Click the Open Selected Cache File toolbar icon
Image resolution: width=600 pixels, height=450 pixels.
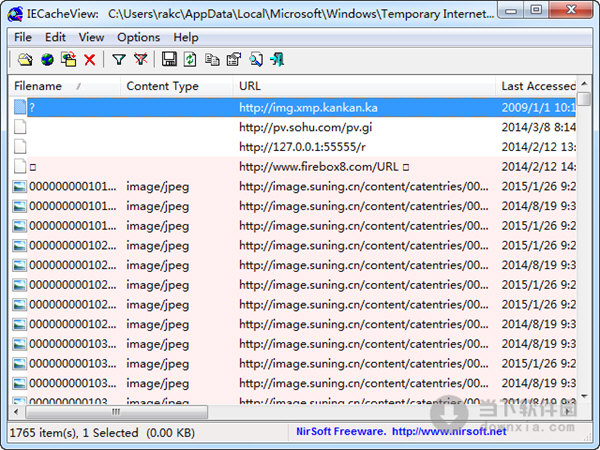click(x=25, y=60)
